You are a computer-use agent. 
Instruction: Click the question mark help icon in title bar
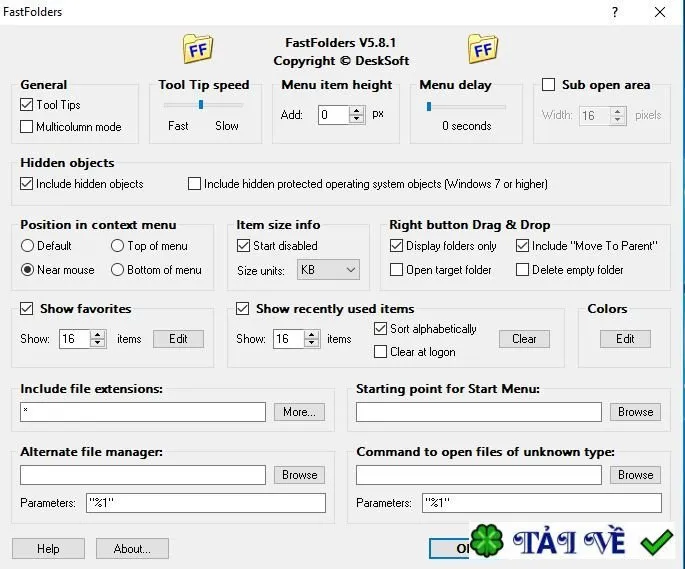[x=615, y=12]
